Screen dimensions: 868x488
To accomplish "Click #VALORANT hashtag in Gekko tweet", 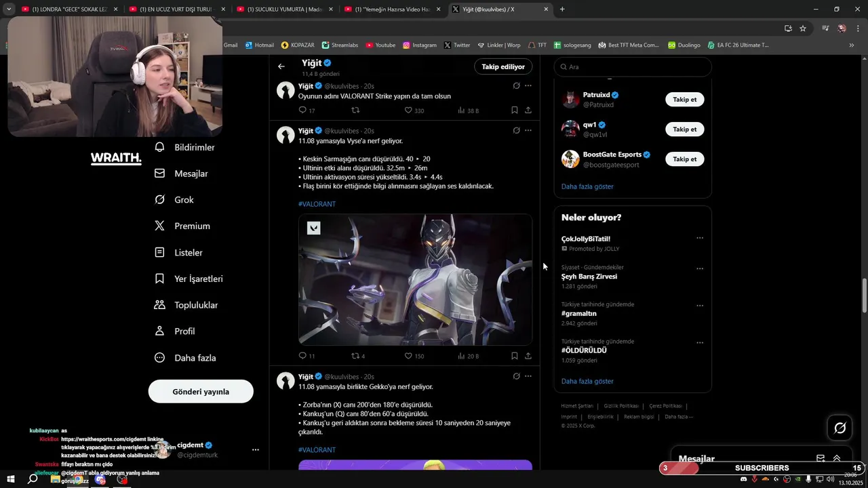I will click(x=317, y=450).
